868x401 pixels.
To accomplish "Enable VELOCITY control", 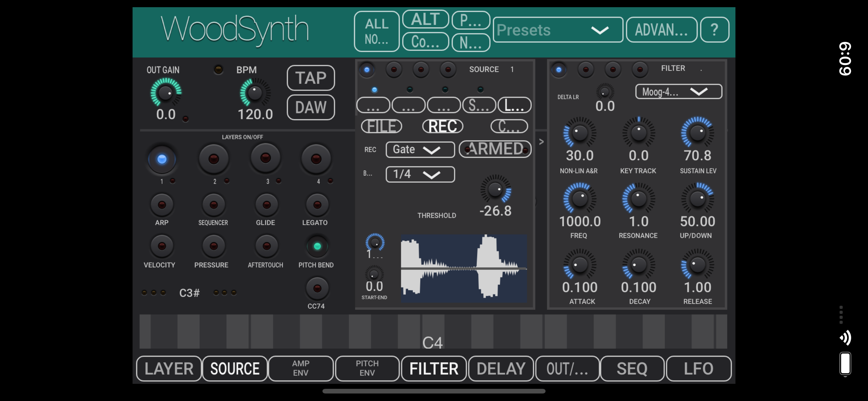I will 162,246.
